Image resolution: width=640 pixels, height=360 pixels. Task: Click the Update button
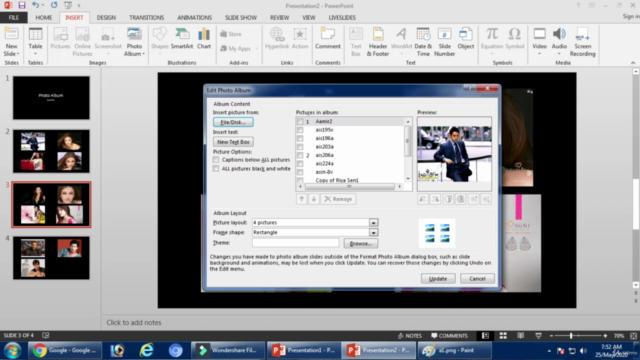(x=438, y=278)
